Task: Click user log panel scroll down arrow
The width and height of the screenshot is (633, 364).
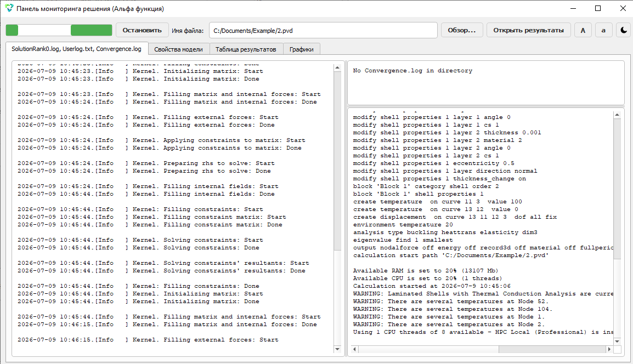Action: pos(617,342)
